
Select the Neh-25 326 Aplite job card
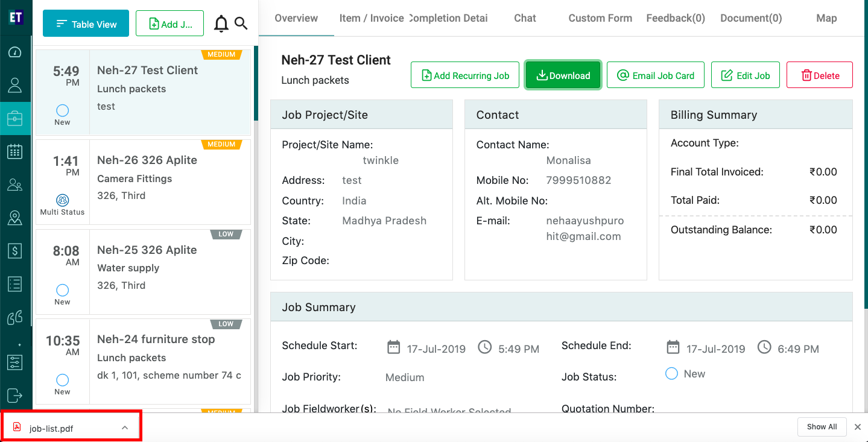[143, 272]
